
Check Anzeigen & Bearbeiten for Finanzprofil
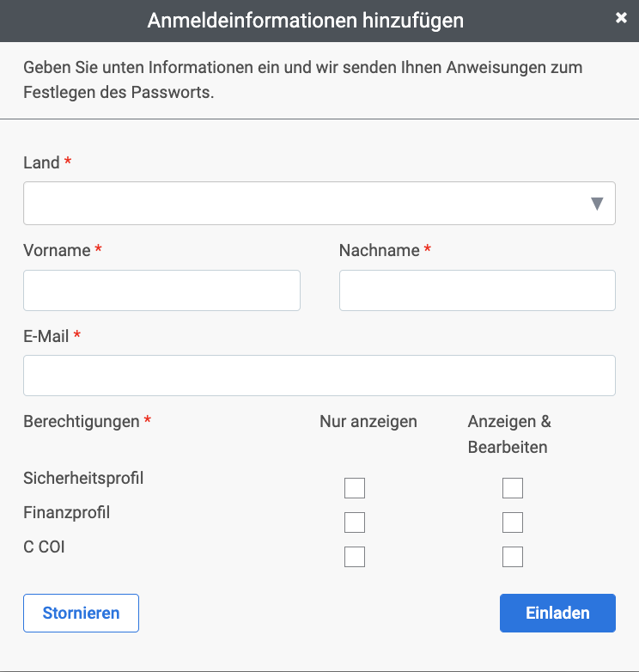click(513, 522)
